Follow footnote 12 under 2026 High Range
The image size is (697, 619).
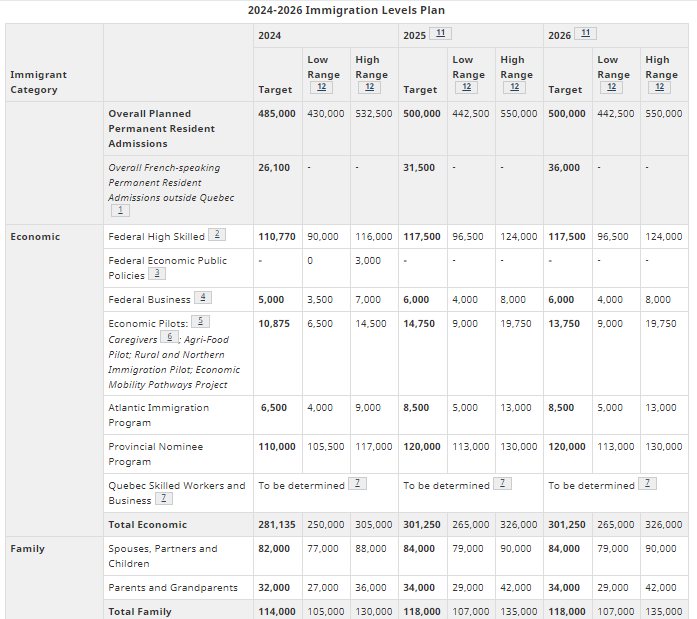660,88
